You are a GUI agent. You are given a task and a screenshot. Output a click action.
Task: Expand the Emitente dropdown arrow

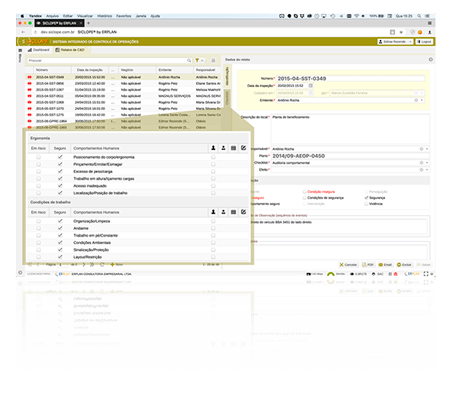[422, 100]
